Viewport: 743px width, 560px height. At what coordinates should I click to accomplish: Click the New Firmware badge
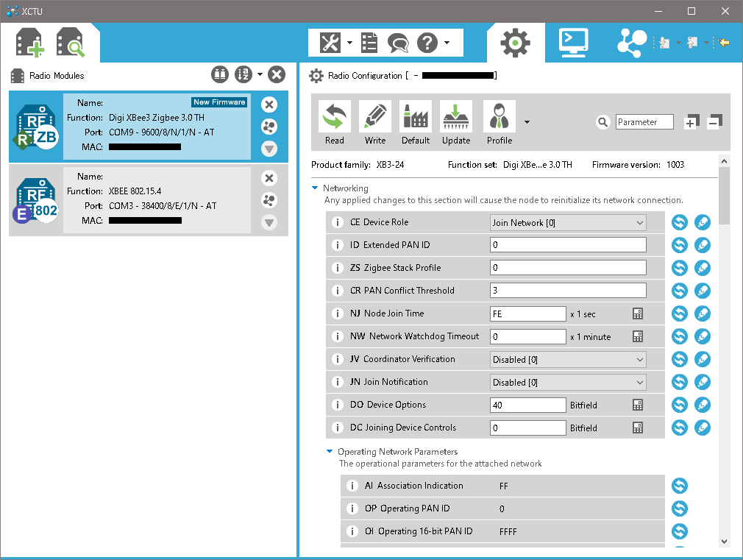click(x=219, y=102)
